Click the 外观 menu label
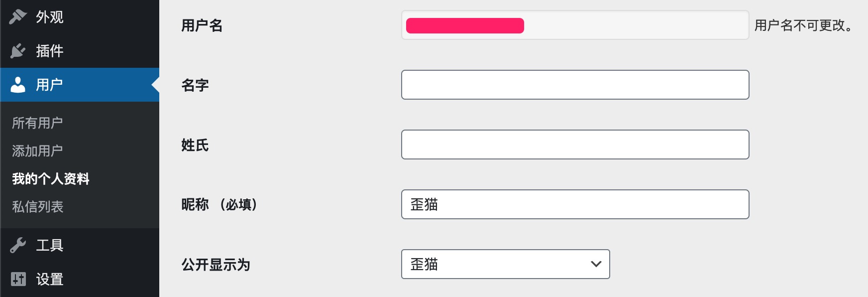 [x=48, y=17]
